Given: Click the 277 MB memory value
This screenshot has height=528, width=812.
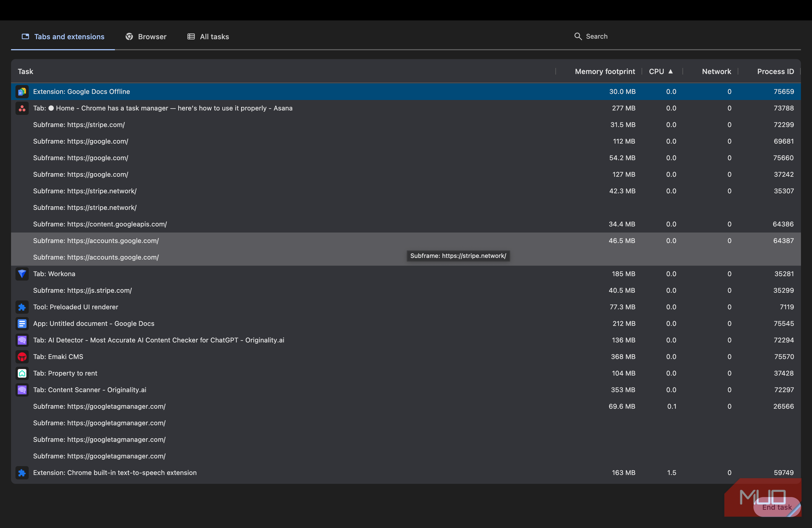Looking at the screenshot, I should (623, 108).
